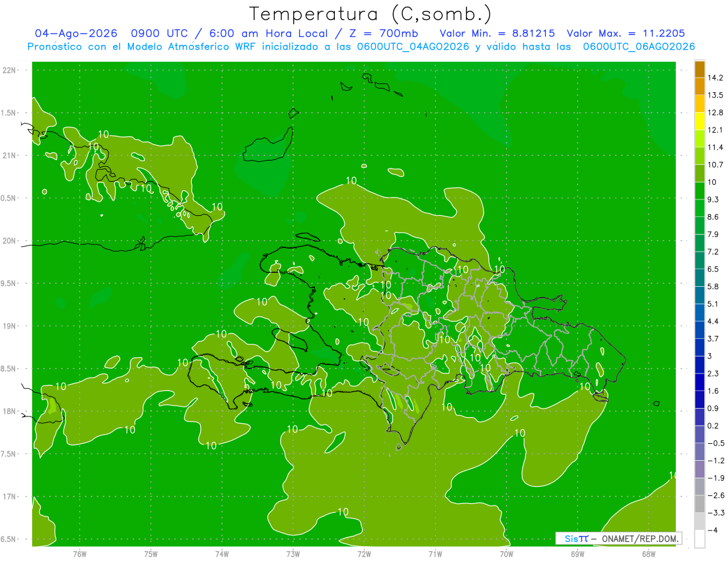Click the '9.3' colorbar label
This screenshot has width=728, height=562.
click(713, 199)
